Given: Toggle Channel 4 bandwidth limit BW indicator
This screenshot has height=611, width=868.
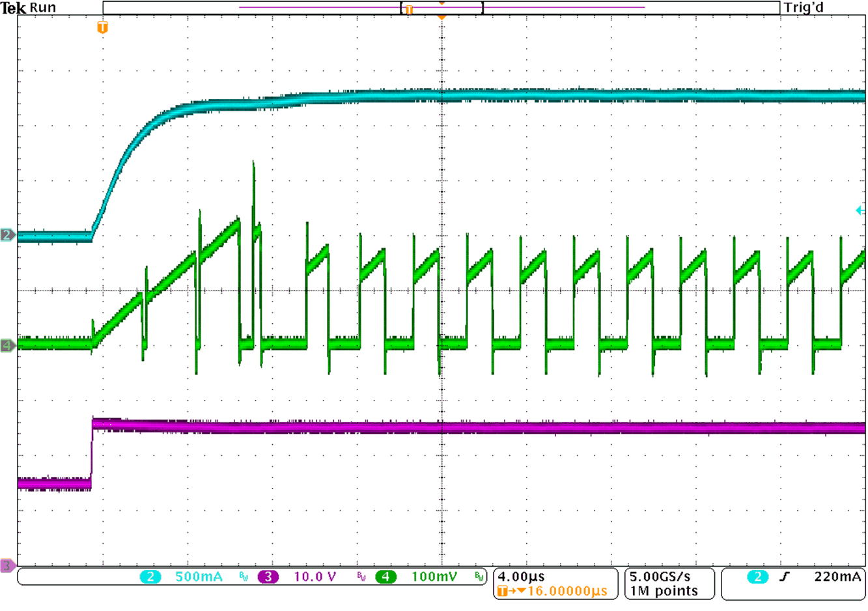Looking at the screenshot, I should click(478, 576).
